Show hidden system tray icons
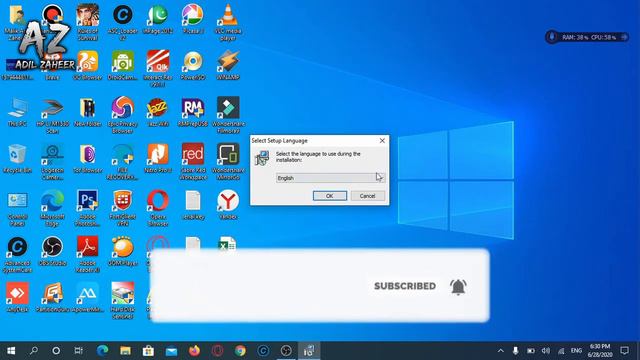Viewport: 640px width, 360px height. 500,351
